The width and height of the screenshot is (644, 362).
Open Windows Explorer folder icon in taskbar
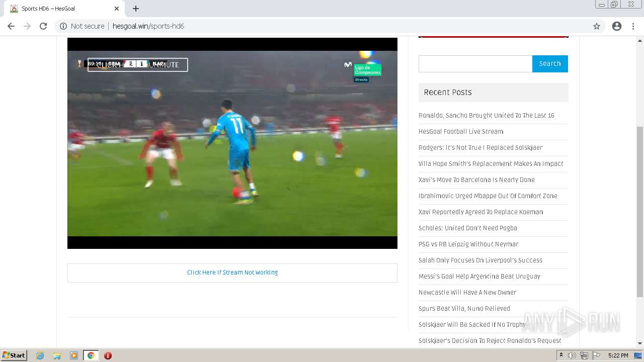pyautogui.click(x=57, y=355)
